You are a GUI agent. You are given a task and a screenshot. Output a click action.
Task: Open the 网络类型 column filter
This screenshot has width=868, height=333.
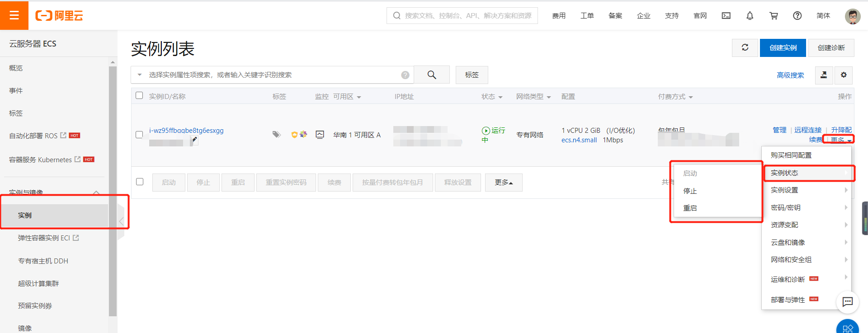(x=549, y=97)
